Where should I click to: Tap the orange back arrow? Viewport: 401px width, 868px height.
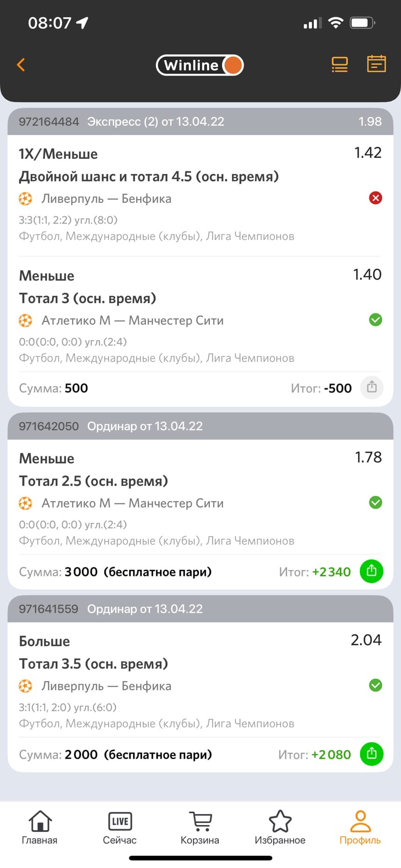(21, 65)
